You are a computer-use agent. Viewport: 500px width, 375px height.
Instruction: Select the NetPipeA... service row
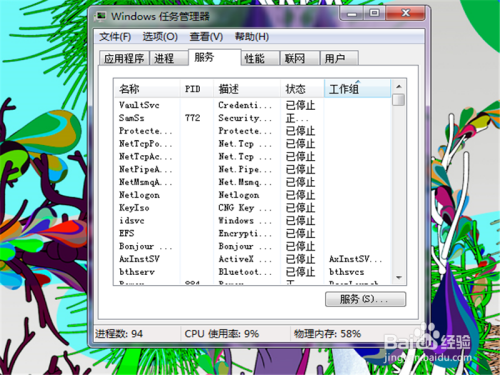coord(252,169)
